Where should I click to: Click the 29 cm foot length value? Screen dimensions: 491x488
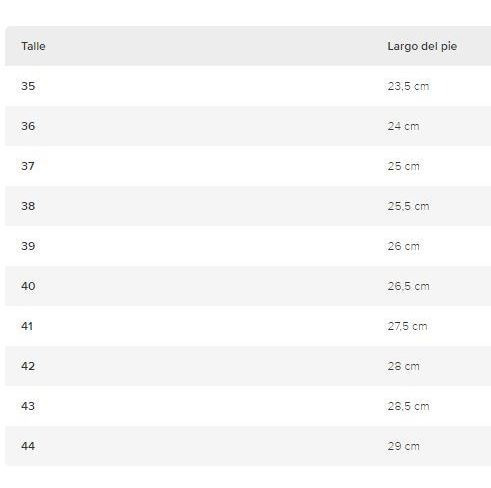click(x=403, y=446)
